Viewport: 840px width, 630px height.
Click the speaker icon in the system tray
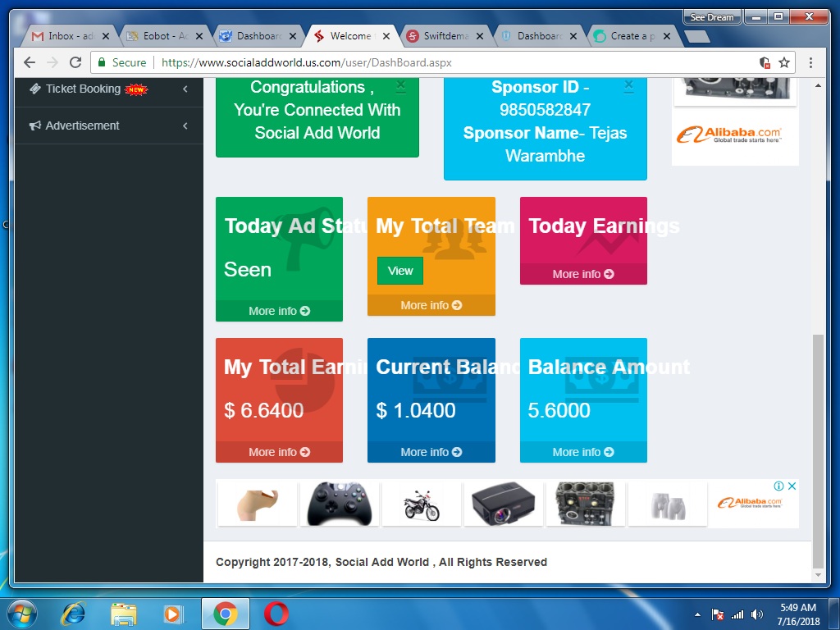click(756, 613)
